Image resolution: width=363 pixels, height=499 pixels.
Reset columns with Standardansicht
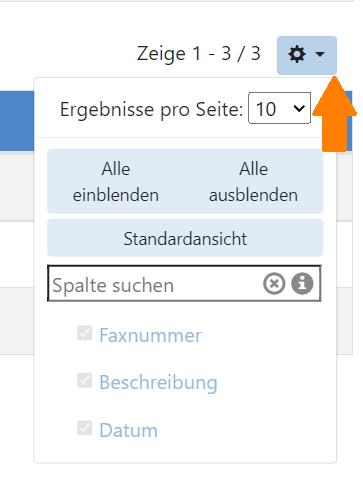coord(185,238)
